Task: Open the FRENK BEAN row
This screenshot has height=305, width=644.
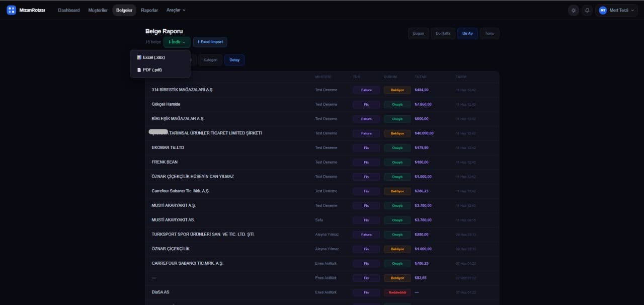Action: [x=322, y=162]
